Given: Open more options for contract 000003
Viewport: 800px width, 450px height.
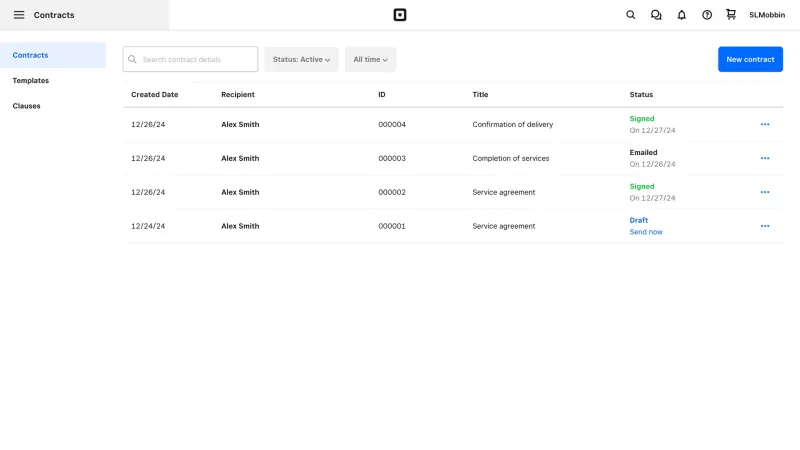Looking at the screenshot, I should [765, 158].
